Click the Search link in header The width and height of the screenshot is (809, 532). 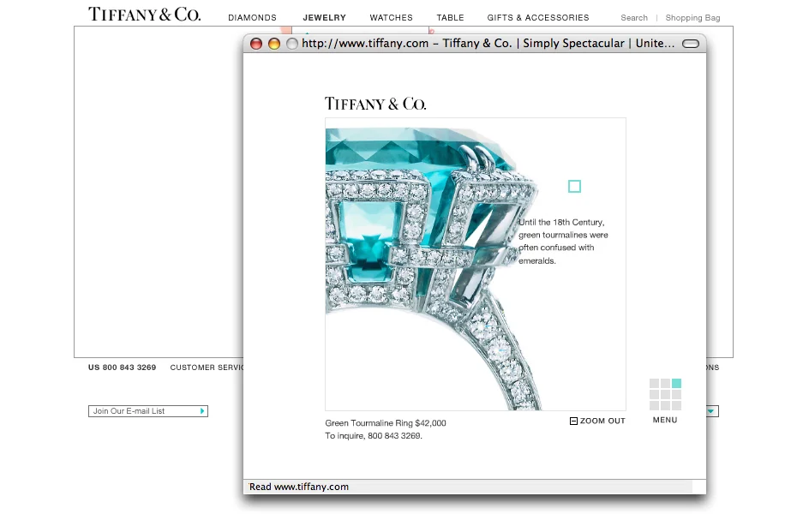point(634,17)
